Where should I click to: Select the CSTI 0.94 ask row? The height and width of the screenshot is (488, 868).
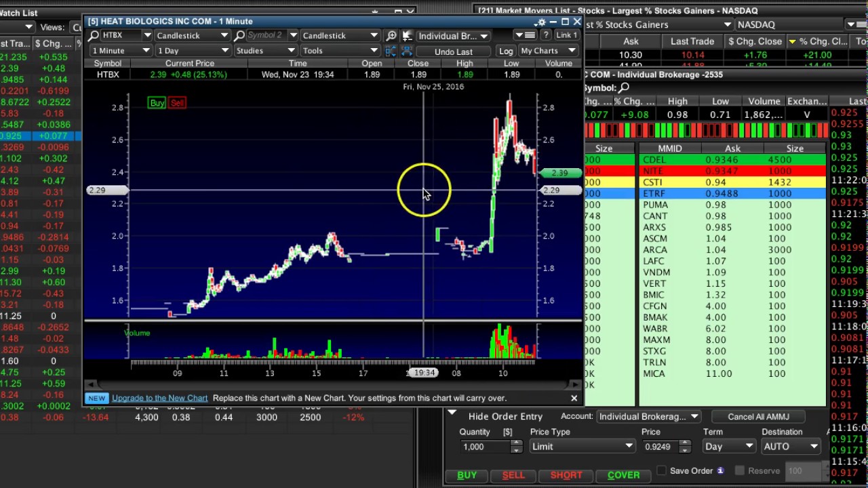[732, 182]
